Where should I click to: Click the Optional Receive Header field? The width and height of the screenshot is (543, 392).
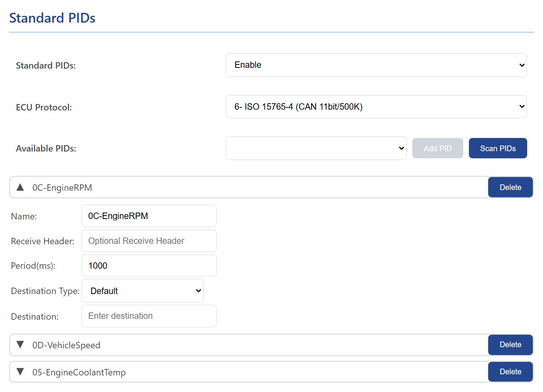click(x=149, y=241)
